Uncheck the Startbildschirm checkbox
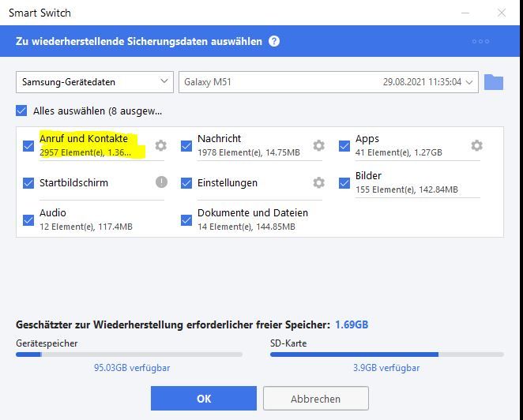This screenshot has width=523, height=420. pos(28,183)
